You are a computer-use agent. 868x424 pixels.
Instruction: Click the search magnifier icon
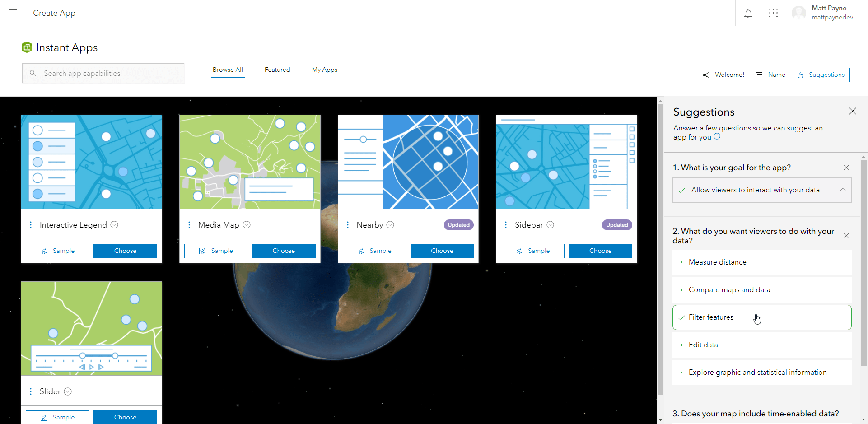pos(33,73)
